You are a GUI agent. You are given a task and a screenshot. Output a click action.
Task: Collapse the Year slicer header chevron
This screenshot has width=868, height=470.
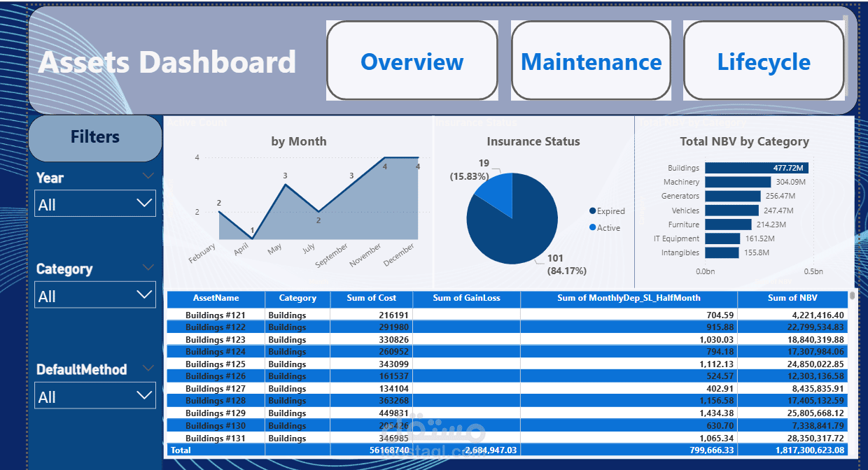coord(148,176)
